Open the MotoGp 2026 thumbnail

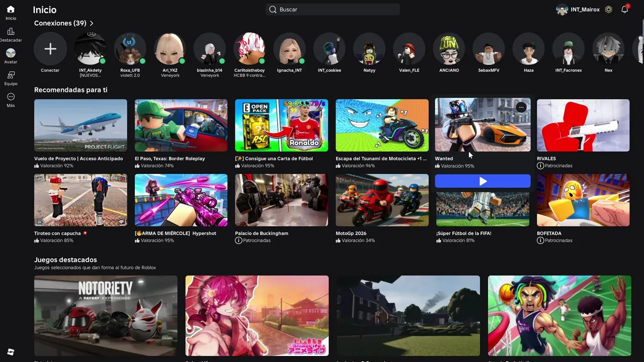(x=382, y=200)
